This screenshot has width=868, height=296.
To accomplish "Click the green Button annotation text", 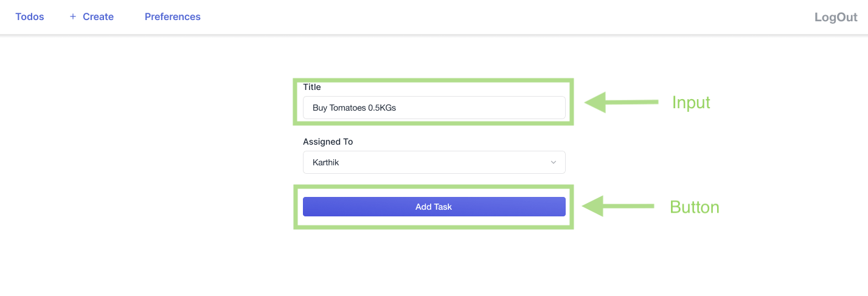I will [694, 207].
